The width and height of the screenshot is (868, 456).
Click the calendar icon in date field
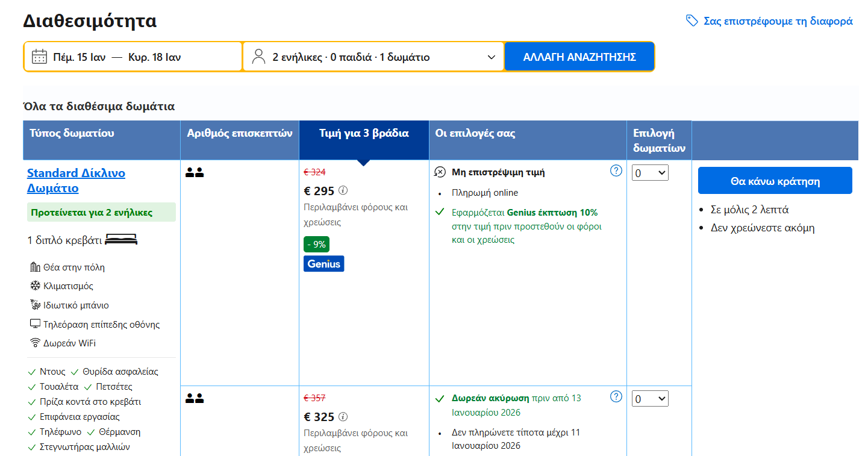click(39, 57)
